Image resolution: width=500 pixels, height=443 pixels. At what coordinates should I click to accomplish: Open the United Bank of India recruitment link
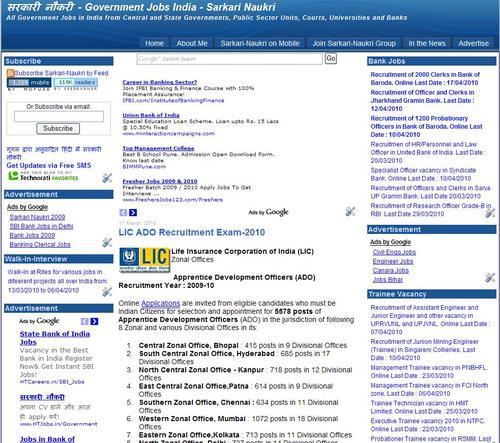tap(428, 152)
